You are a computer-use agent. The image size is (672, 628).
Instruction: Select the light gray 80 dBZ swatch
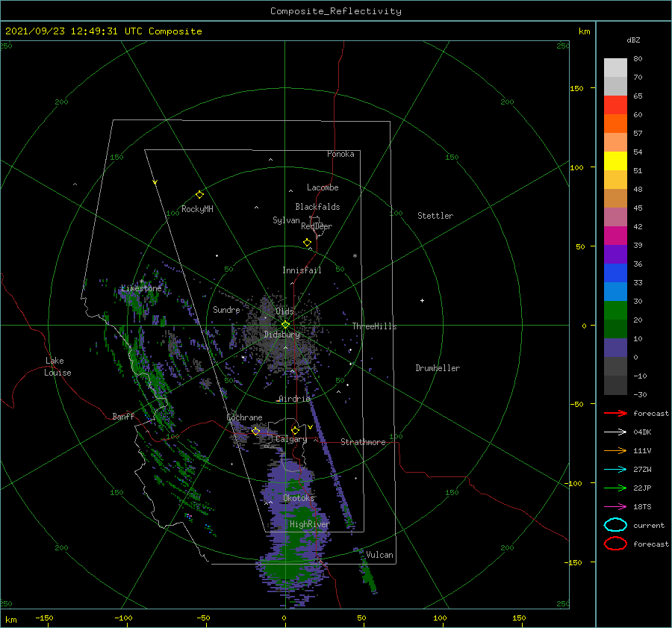tap(615, 67)
